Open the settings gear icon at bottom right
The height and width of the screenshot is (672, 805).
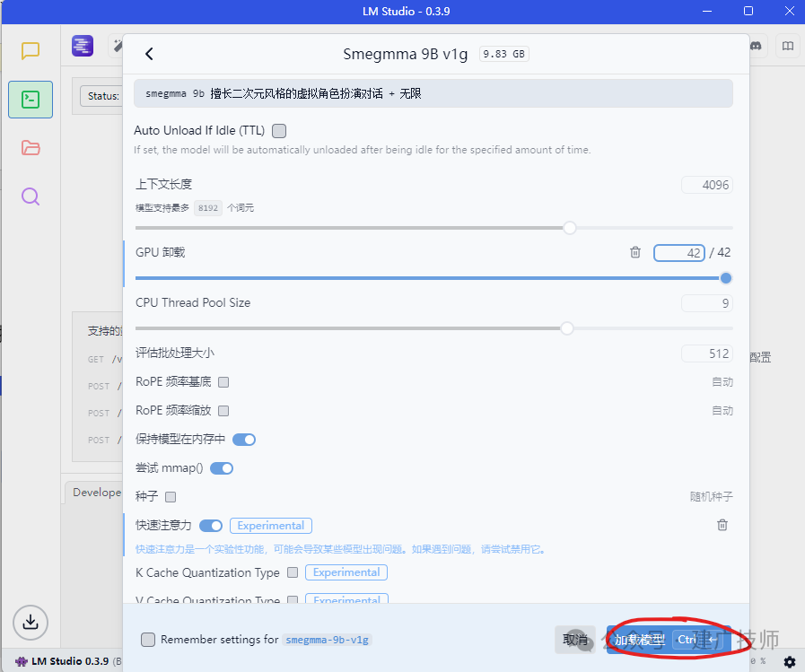pos(790,662)
